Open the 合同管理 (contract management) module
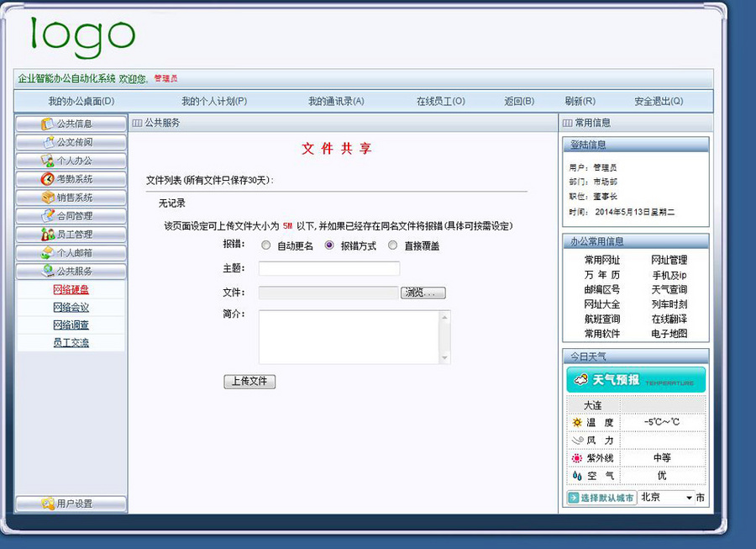 71,216
